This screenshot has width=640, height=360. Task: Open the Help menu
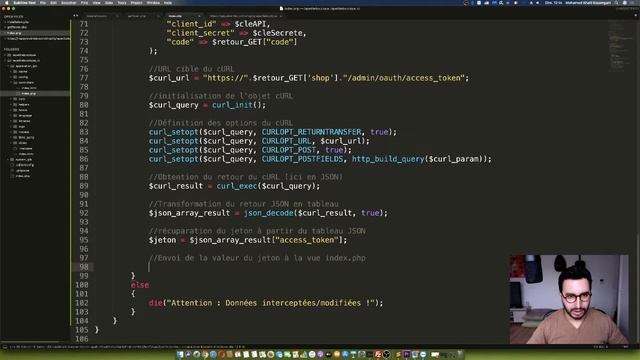click(x=168, y=2)
